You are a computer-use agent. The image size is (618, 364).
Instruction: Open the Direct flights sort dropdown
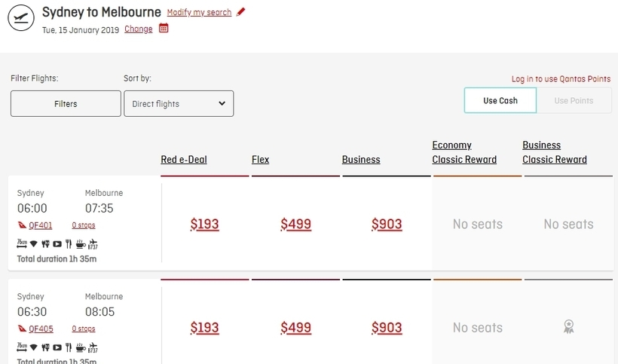(179, 103)
